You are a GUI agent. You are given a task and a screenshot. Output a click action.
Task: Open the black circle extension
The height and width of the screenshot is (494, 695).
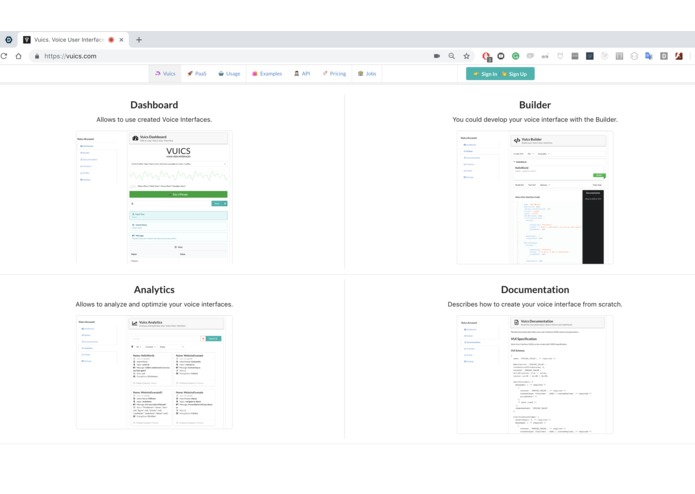pyautogui.click(x=501, y=56)
